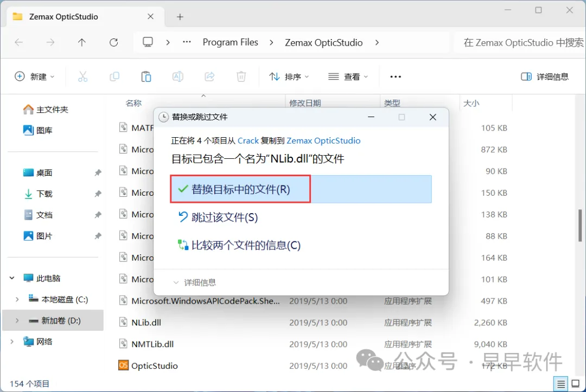Expand 详细信息 in the replace dialog
The width and height of the screenshot is (586, 392).
click(x=194, y=282)
